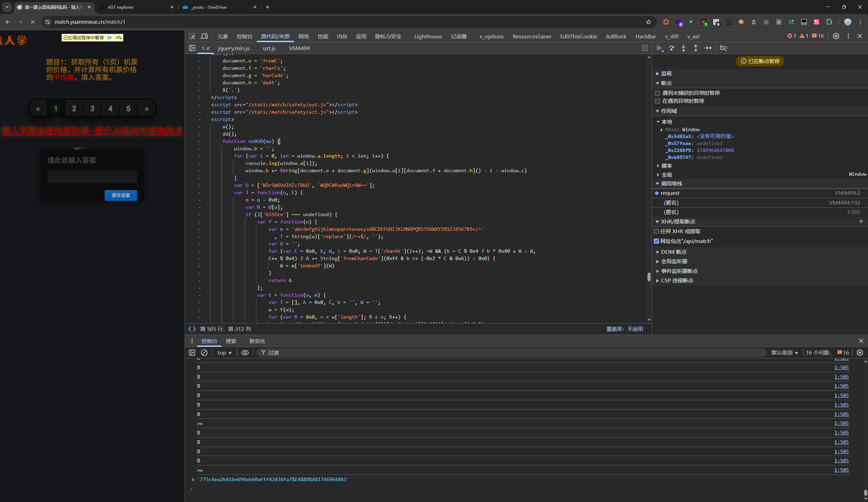868x502 pixels.
Task: Click the step out of function icon
Action: pyautogui.click(x=696, y=48)
